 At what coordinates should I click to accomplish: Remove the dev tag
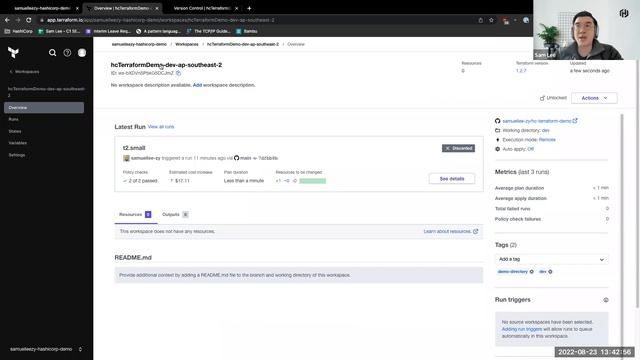550,271
